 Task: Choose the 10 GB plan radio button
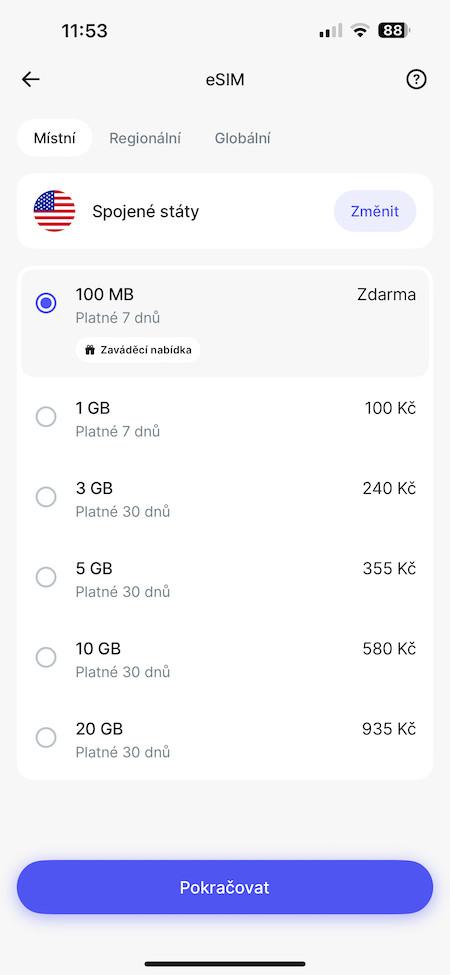tap(46, 657)
